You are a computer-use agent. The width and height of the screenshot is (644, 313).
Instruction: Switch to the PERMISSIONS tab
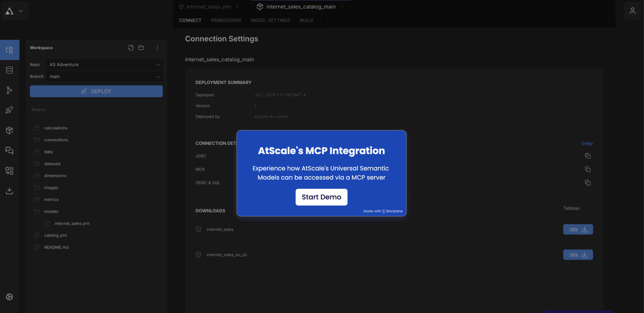click(226, 20)
